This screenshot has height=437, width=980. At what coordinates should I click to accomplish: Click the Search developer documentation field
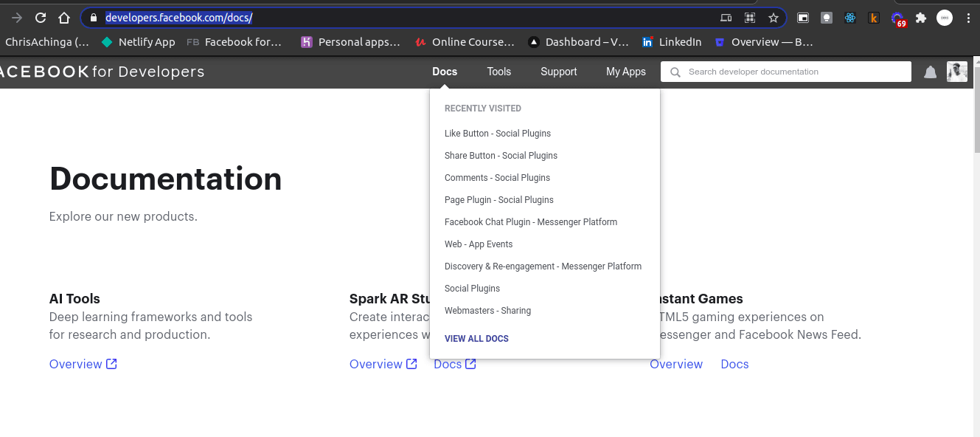click(x=786, y=72)
